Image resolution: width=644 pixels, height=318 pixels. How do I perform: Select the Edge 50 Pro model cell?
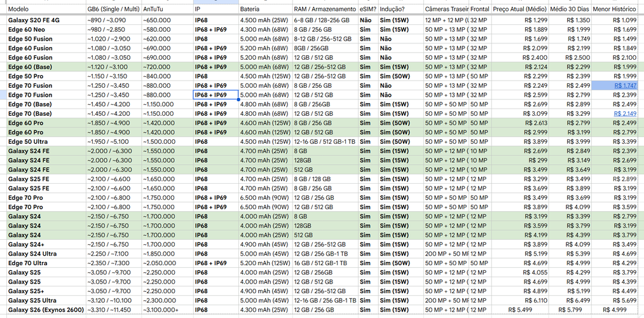tap(46, 76)
